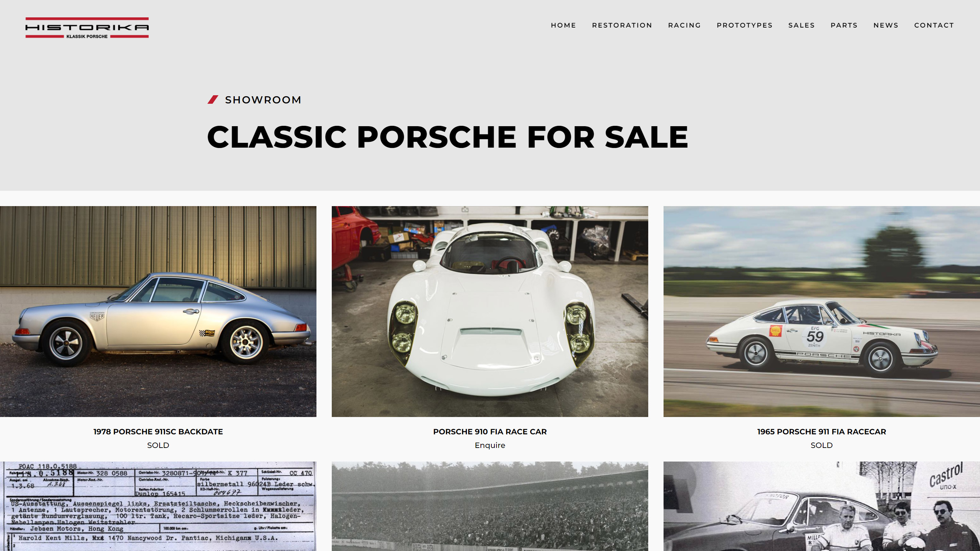The width and height of the screenshot is (980, 551).
Task: Open the Castrol black-and-white drivers photo
Action: point(822,506)
